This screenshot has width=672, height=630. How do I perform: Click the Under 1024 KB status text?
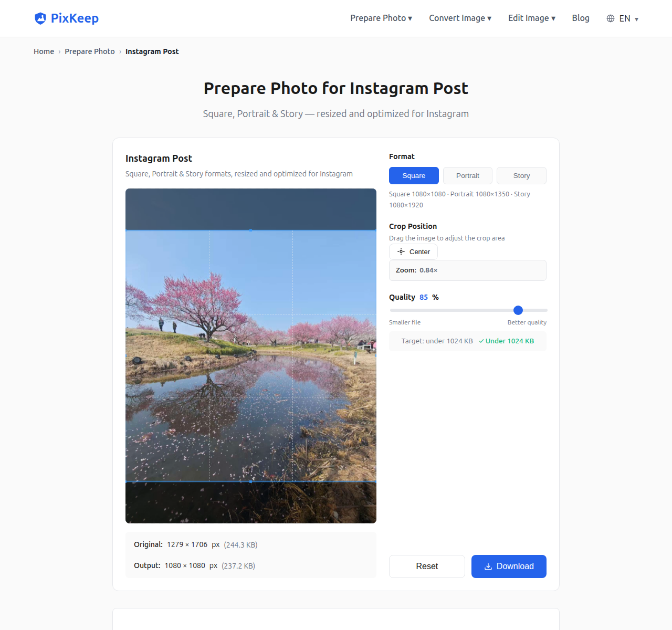pos(507,341)
